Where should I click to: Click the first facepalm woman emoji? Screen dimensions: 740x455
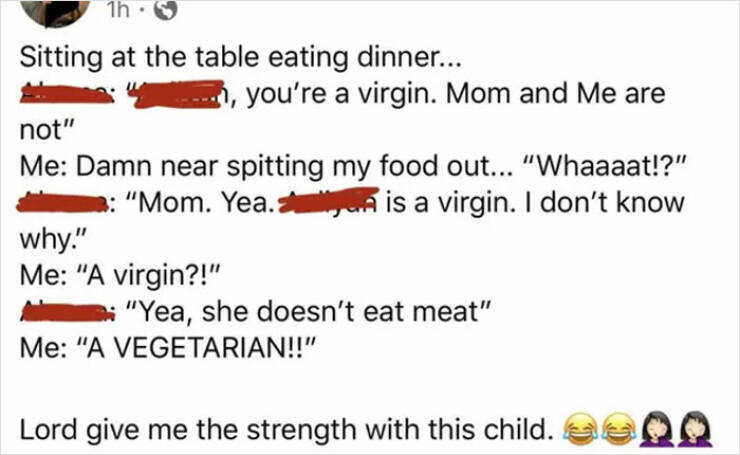[656, 429]
